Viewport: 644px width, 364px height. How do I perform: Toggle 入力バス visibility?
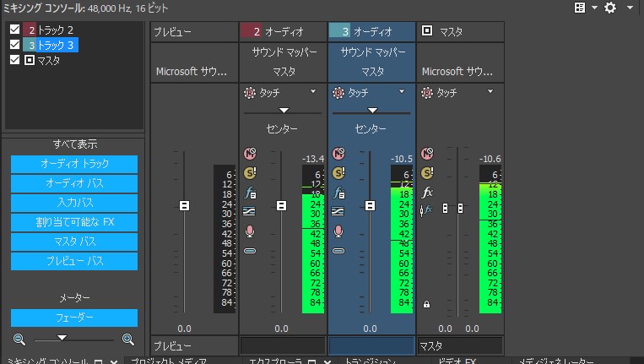tap(74, 203)
